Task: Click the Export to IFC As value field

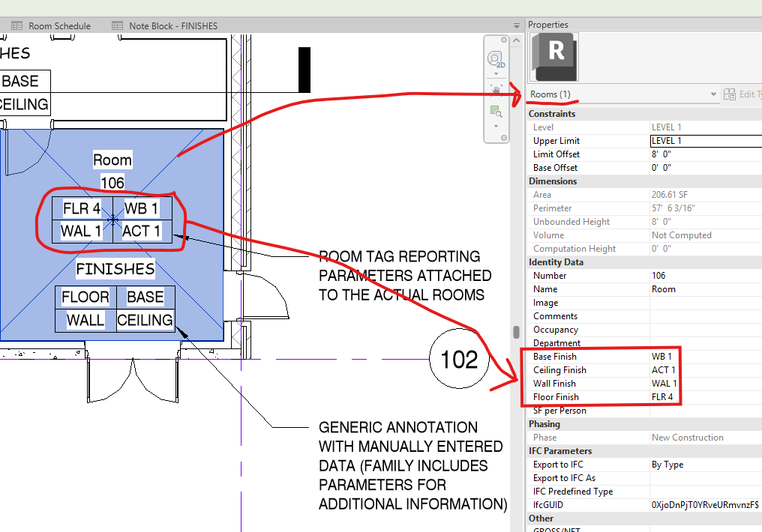Action: pyautogui.click(x=706, y=478)
